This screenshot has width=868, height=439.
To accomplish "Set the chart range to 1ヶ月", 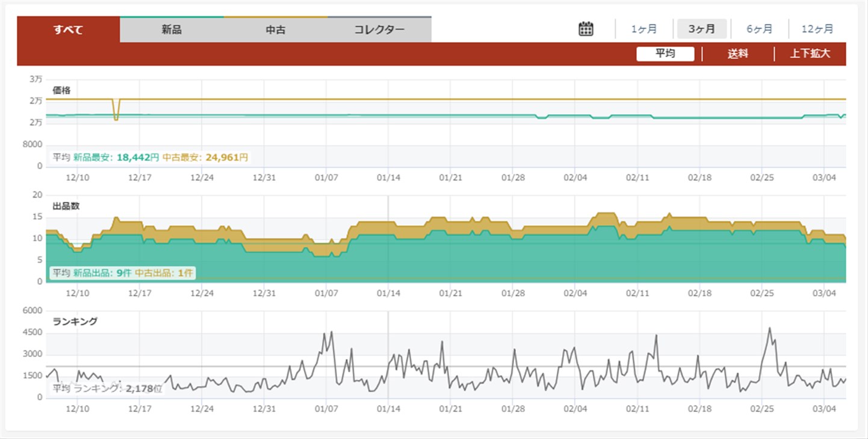I will (x=643, y=29).
